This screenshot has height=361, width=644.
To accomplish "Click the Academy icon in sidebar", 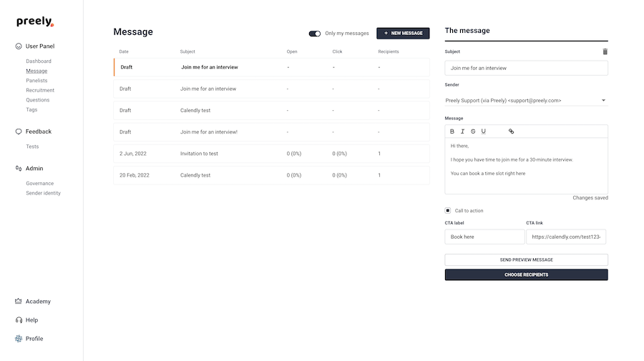I will click(19, 301).
